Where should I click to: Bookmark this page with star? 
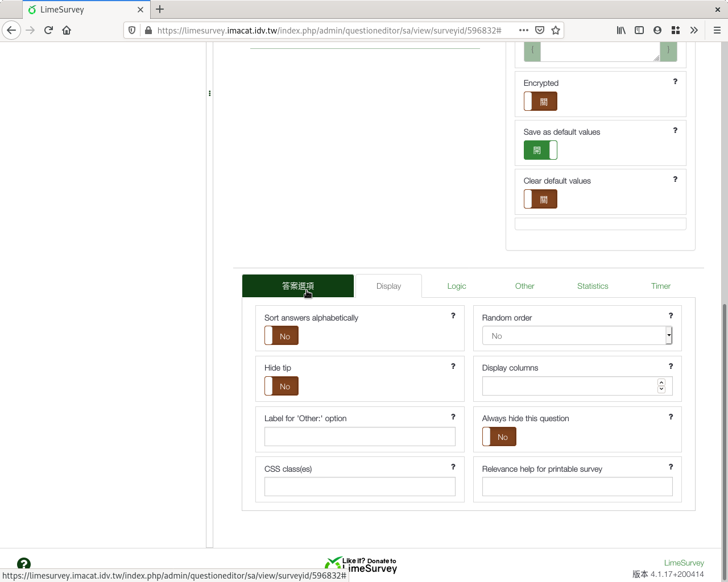pyautogui.click(x=556, y=30)
